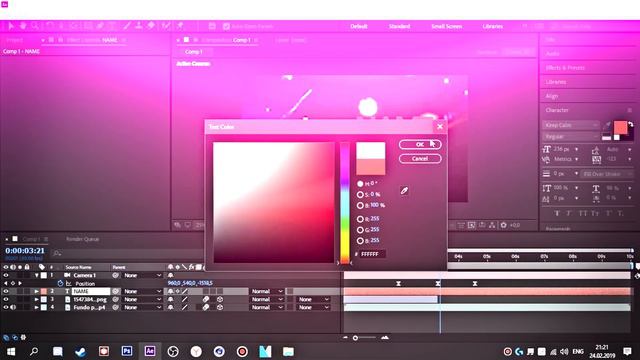Expand the Fundo layer triangle
The height and width of the screenshot is (360, 640).
(x=36, y=307)
